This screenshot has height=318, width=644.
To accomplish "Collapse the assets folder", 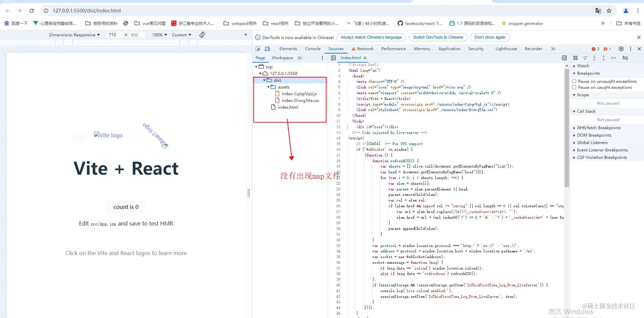I will 268,87.
